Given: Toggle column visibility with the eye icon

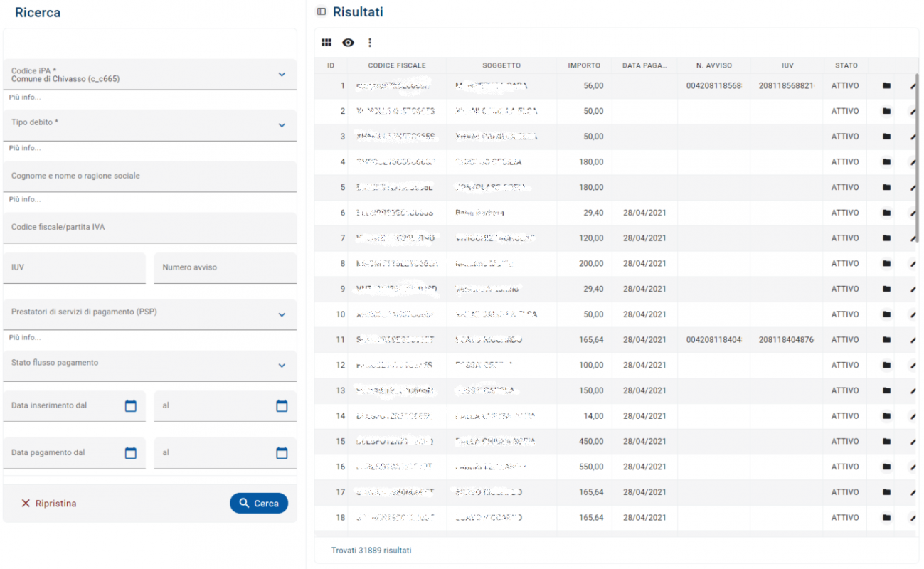Looking at the screenshot, I should point(348,43).
